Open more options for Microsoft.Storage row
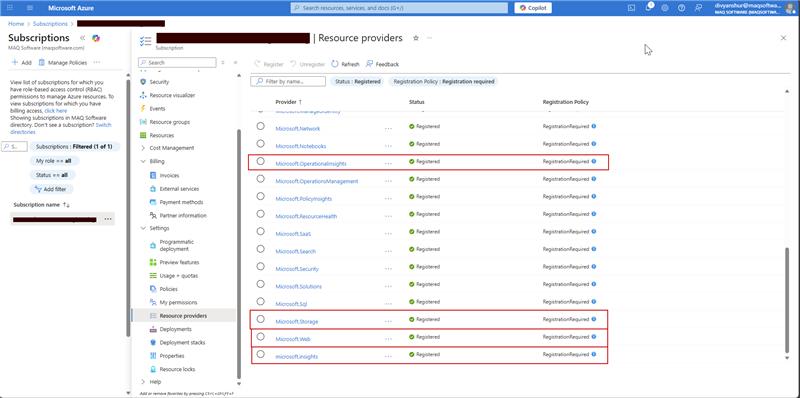Image resolution: width=800 pixels, height=398 pixels. [388, 321]
